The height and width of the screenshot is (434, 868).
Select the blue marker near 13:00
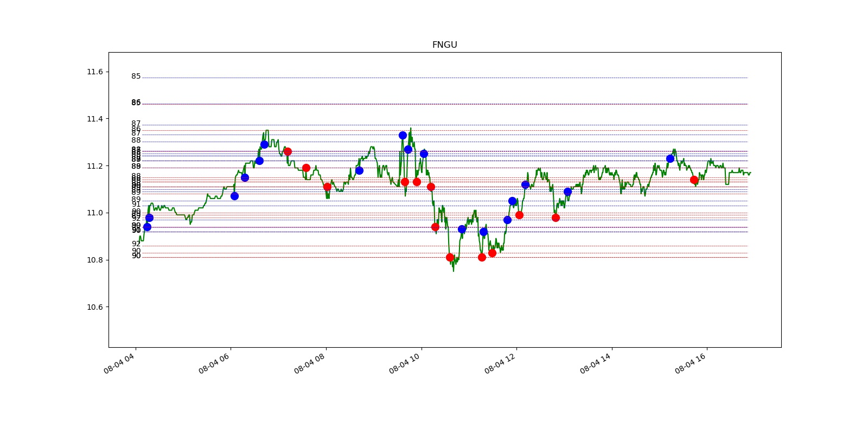(567, 192)
